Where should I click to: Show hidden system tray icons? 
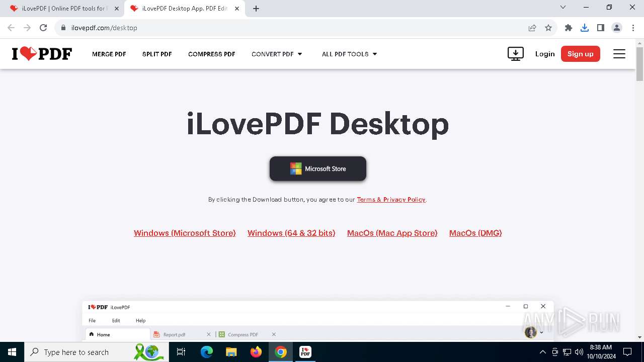coord(542,352)
